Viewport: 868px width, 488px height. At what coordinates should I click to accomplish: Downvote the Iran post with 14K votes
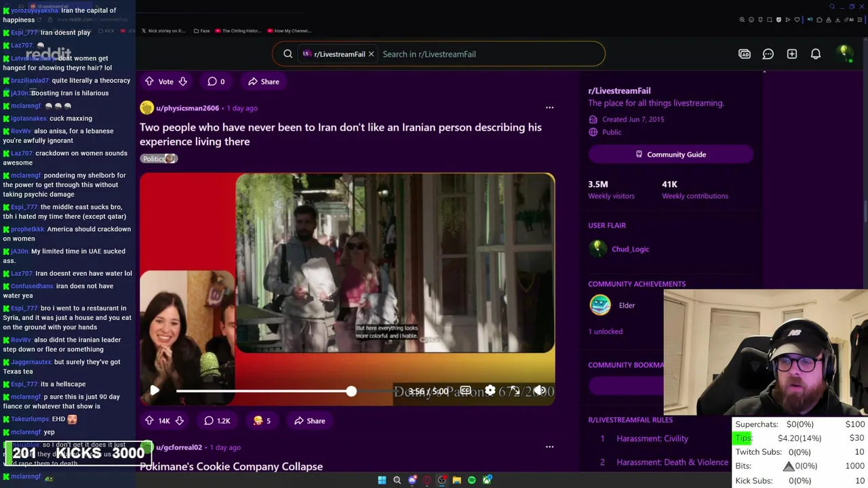(x=179, y=421)
